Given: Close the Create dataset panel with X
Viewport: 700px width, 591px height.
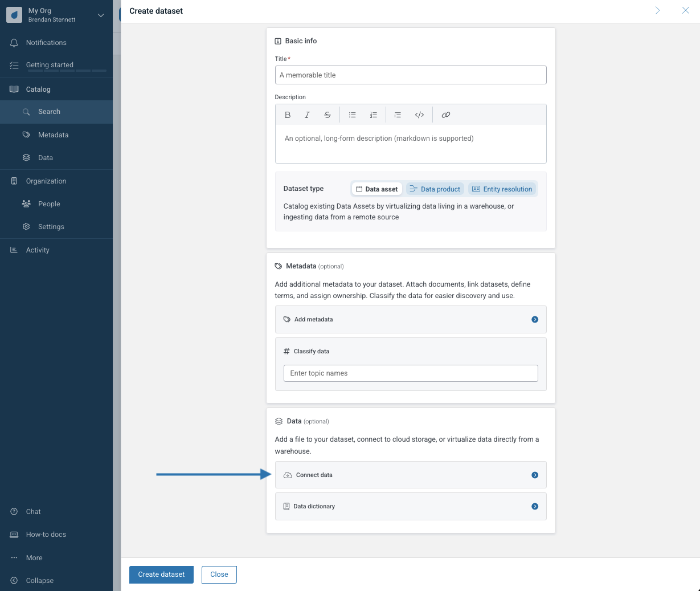Looking at the screenshot, I should [686, 10].
